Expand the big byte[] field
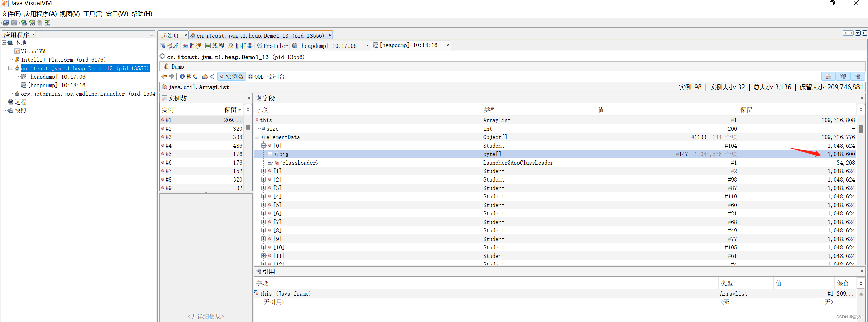The width and height of the screenshot is (868, 322). (x=270, y=154)
